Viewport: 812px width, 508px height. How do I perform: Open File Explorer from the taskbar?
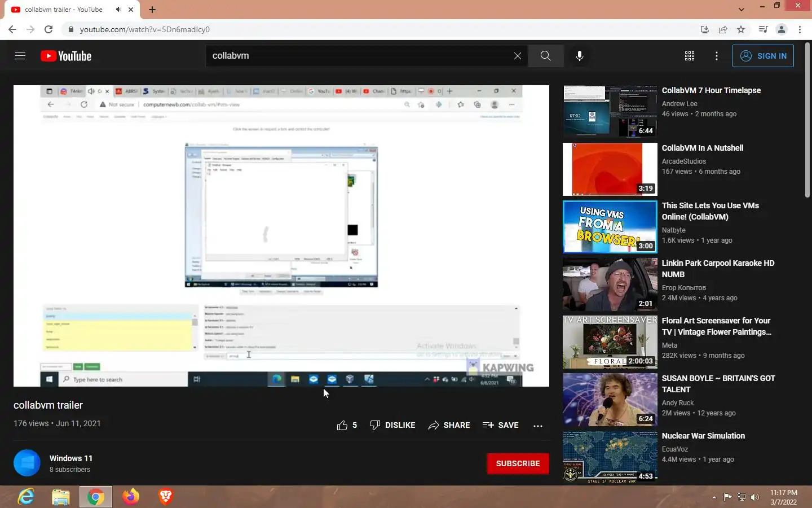[61, 497]
